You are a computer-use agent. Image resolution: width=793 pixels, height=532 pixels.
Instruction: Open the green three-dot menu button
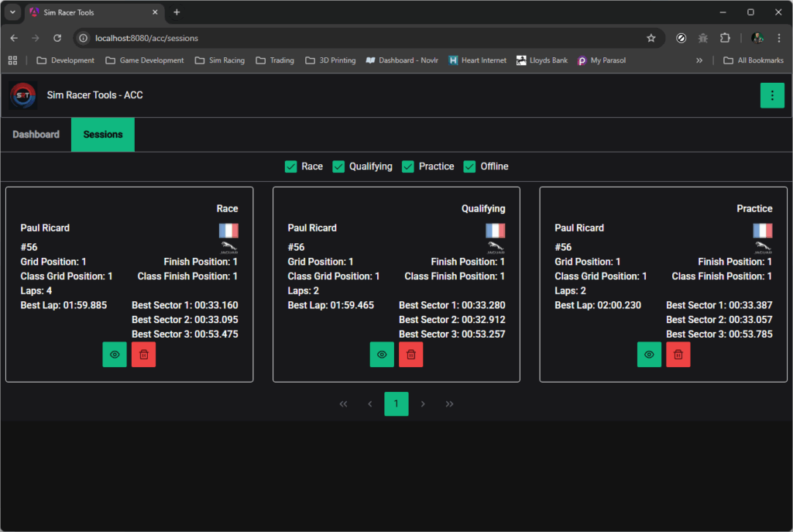(771, 95)
